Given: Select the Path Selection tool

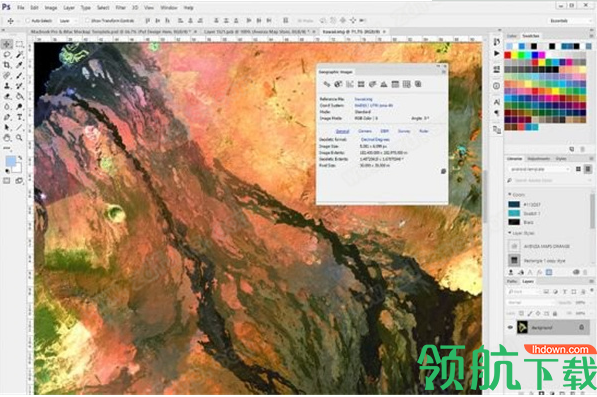Looking at the screenshot, I should (7, 128).
